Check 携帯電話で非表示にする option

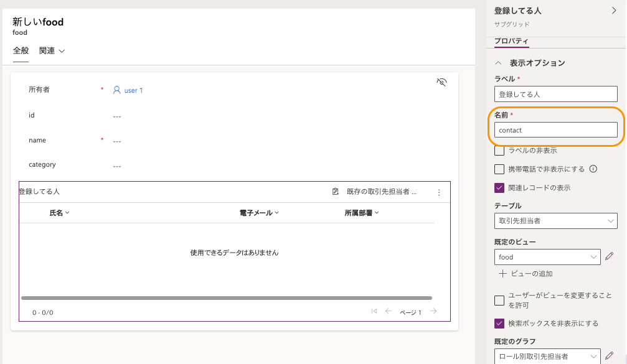point(499,169)
